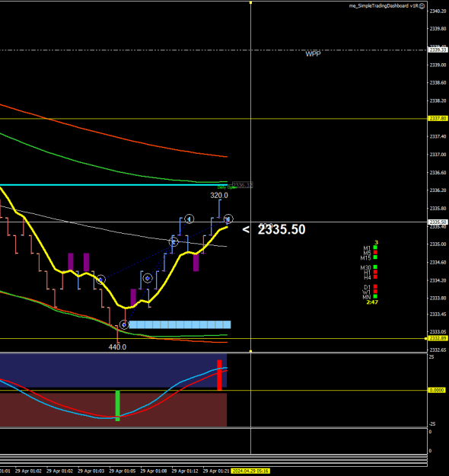The image size is (449, 476).
Task: Click the yellow 2337.80 price tag
Action: (x=438, y=118)
